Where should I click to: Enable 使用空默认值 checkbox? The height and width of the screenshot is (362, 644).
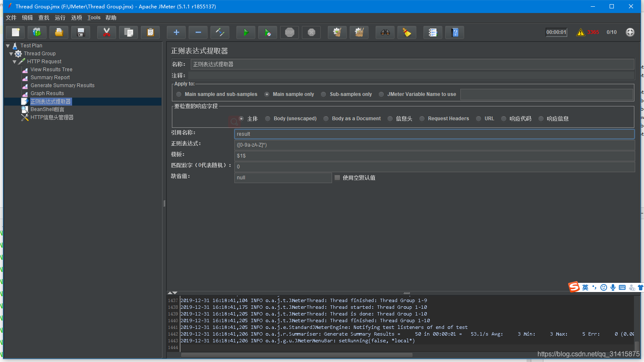coord(337,178)
